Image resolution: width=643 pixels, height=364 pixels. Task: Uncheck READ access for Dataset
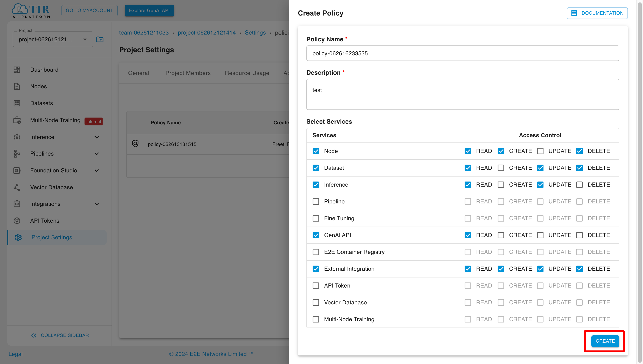point(468,168)
